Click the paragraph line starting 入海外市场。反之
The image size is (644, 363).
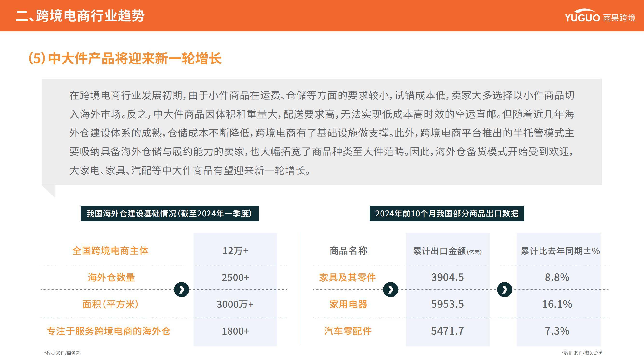(322, 114)
